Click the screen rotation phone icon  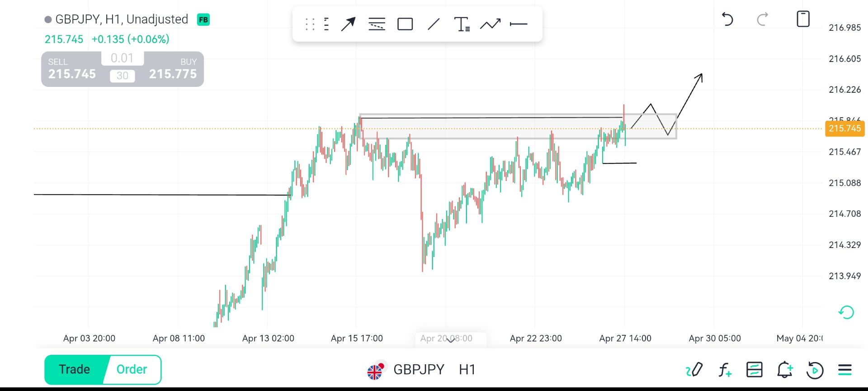click(803, 19)
